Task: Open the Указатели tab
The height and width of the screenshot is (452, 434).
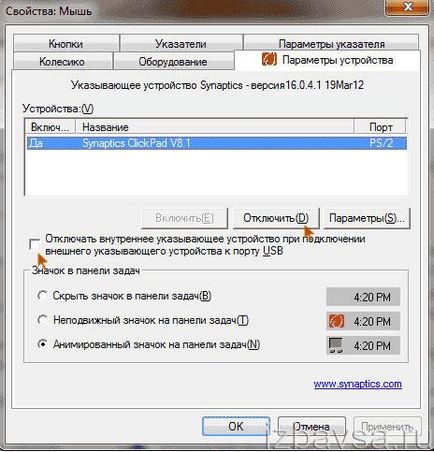Action: (x=181, y=44)
